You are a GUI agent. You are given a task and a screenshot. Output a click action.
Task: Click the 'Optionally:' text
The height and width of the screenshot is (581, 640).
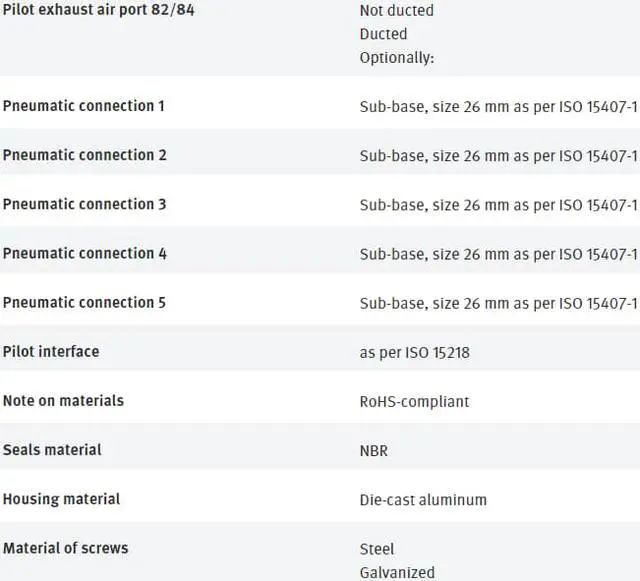pos(397,58)
